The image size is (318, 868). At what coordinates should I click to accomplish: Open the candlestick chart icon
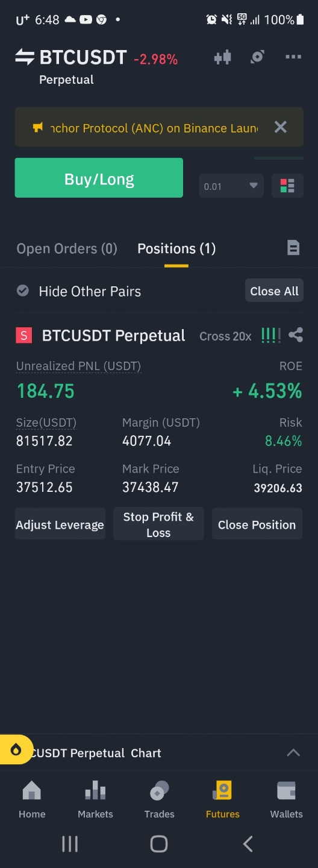click(222, 57)
